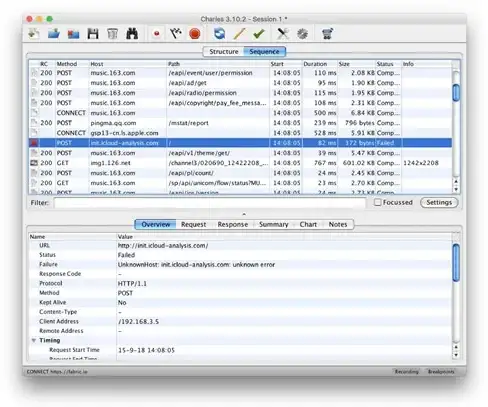The image size is (488, 407).
Task: Open a saved session via folder icon
Action: click(x=53, y=34)
